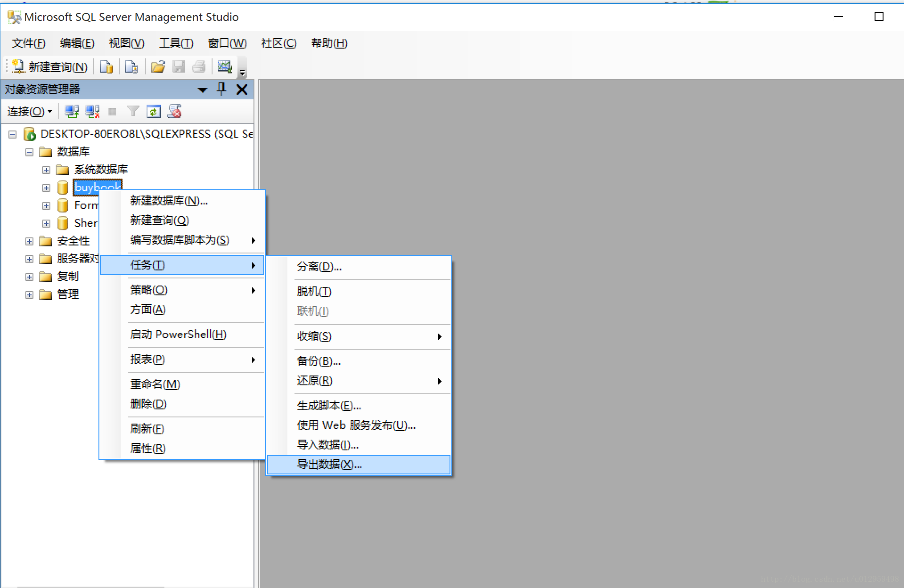
Task: Select the 管理 folder label
Action: coord(68,294)
